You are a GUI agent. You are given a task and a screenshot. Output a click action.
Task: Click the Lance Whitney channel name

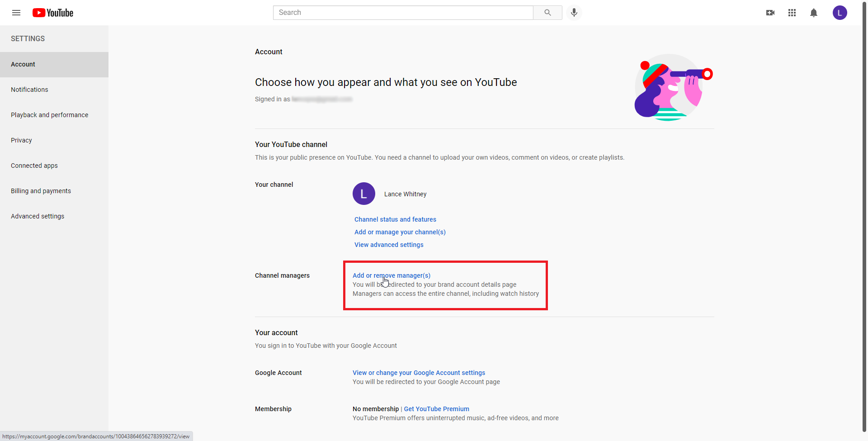coord(406,194)
